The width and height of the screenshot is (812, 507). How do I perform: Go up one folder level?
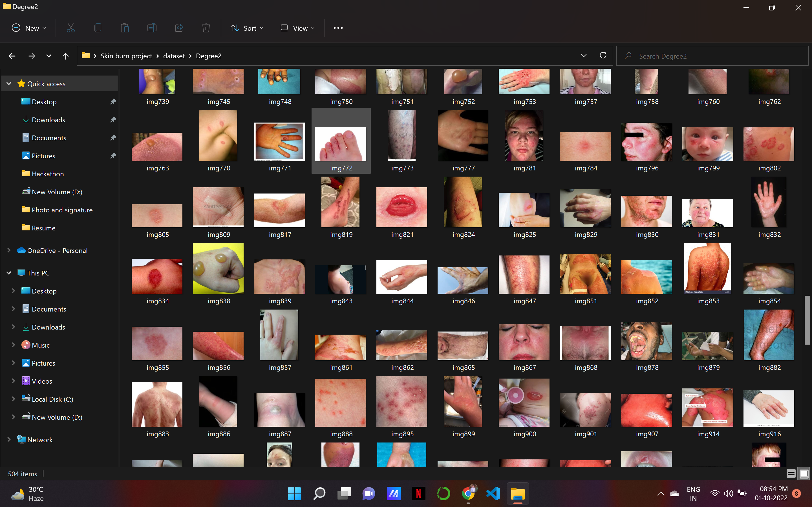click(65, 56)
